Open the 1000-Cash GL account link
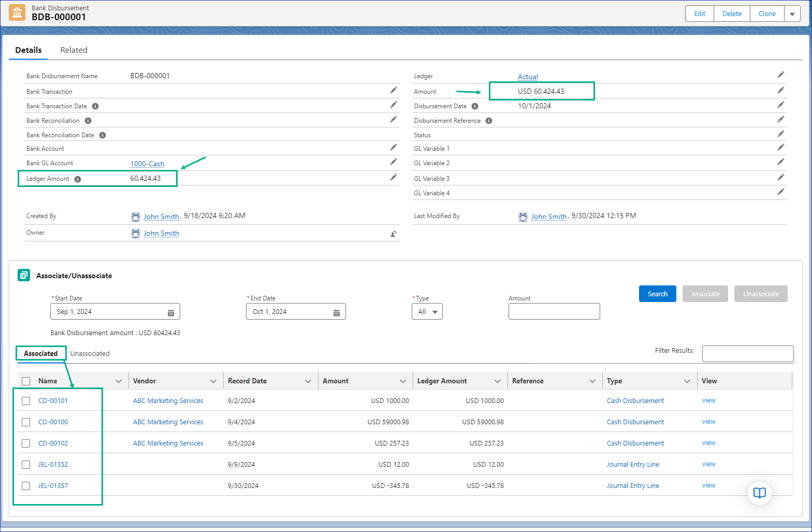The image size is (812, 532). click(147, 164)
